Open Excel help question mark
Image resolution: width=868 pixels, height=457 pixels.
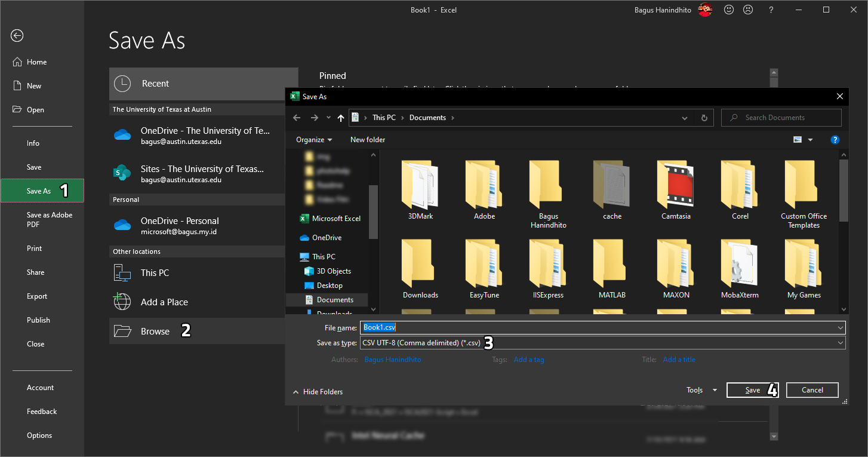coord(771,10)
